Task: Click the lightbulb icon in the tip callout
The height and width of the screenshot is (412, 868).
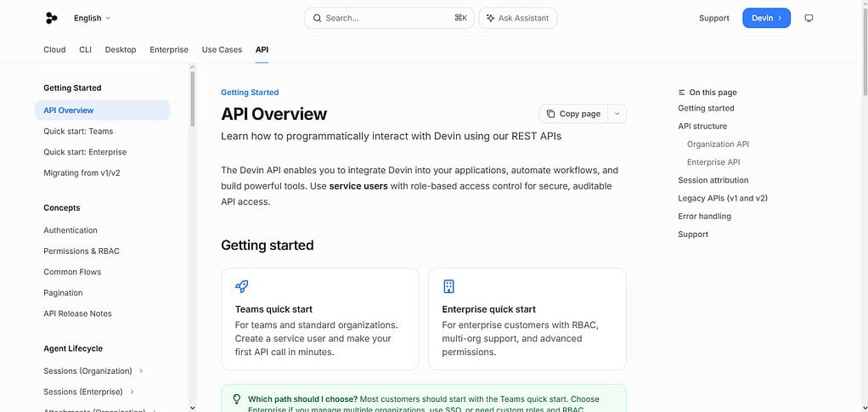Action: [x=236, y=398]
